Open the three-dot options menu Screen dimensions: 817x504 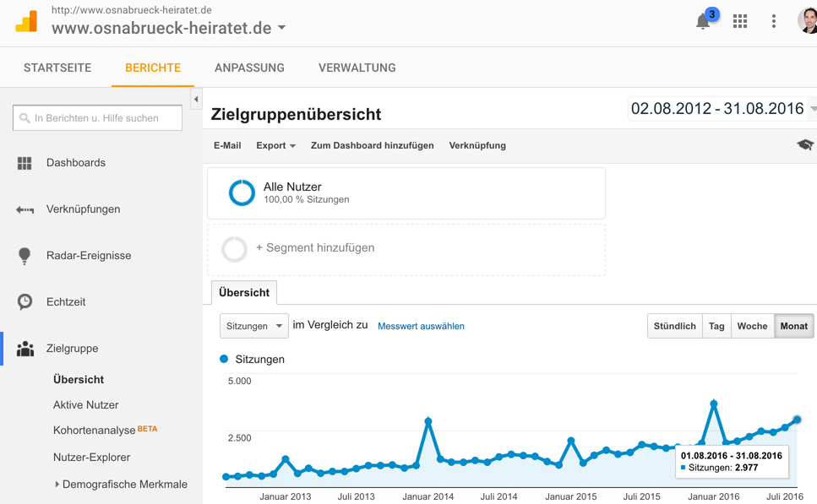(774, 21)
